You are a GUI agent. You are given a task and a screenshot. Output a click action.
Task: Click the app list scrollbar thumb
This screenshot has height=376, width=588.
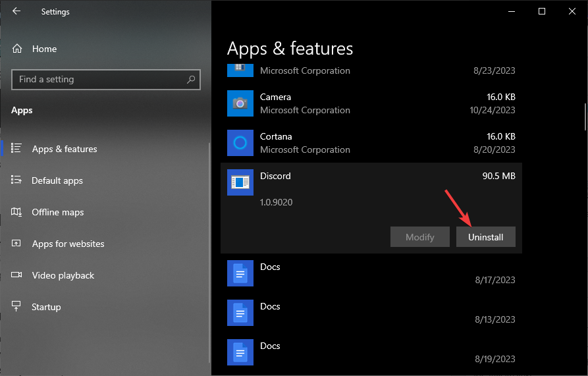(585, 117)
